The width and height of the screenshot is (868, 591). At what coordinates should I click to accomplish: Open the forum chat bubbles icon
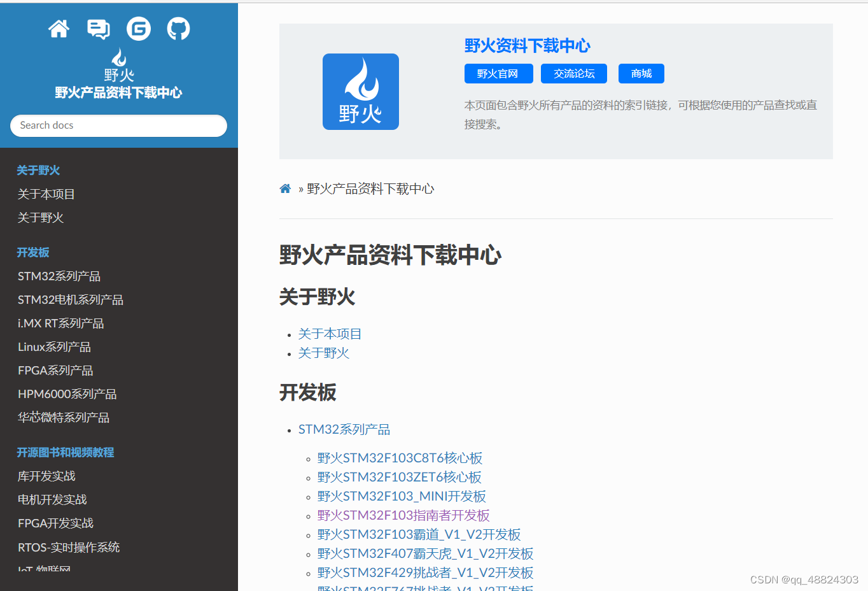click(99, 29)
